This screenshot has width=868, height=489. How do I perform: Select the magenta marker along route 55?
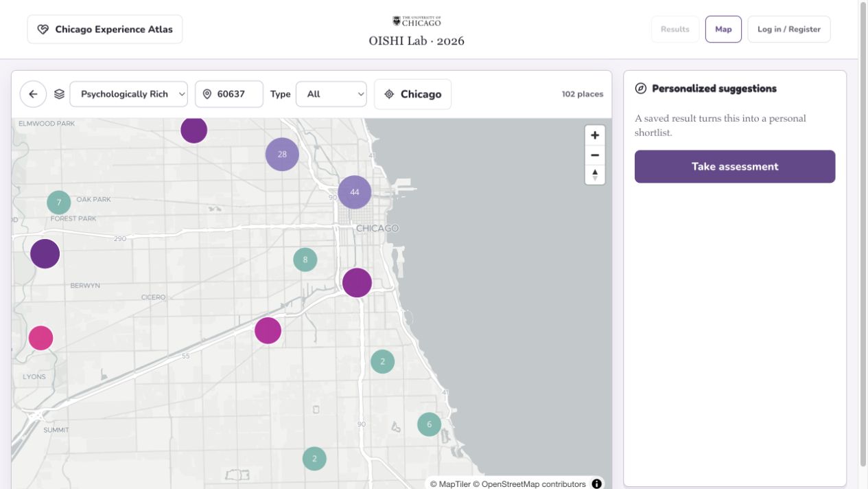point(268,330)
